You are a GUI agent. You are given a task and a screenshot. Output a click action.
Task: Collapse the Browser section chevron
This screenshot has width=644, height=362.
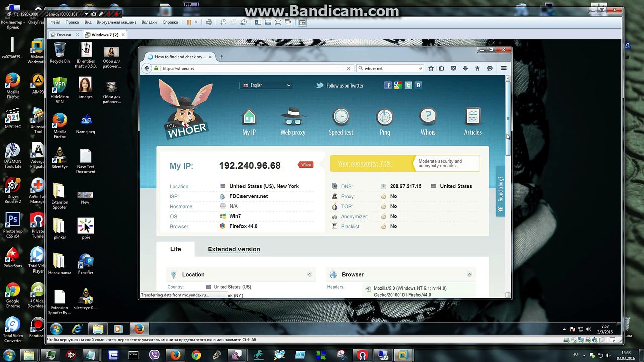[x=469, y=274]
